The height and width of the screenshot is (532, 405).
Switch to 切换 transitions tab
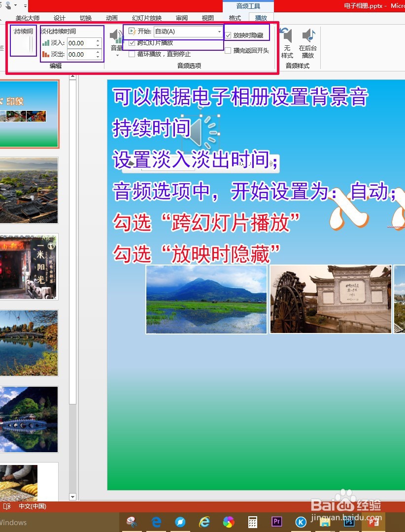[86, 18]
